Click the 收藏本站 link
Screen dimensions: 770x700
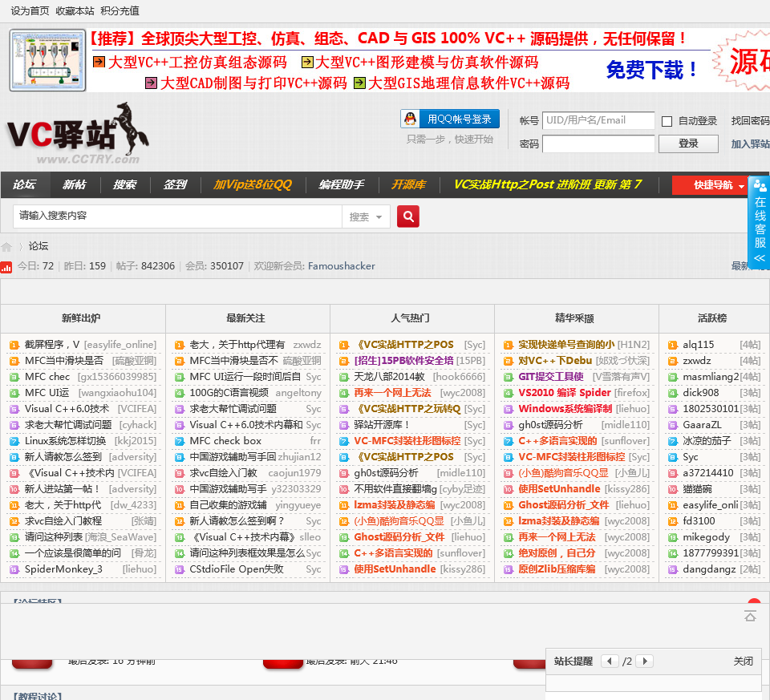click(75, 10)
